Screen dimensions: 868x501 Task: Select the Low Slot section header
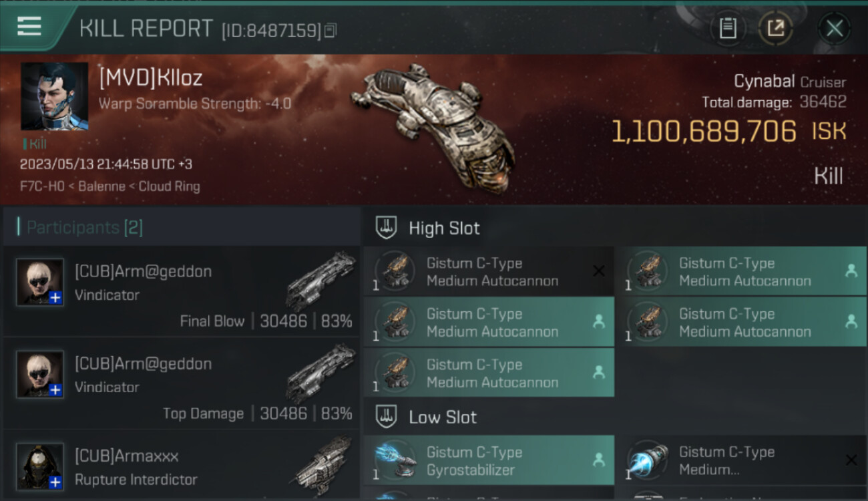443,417
